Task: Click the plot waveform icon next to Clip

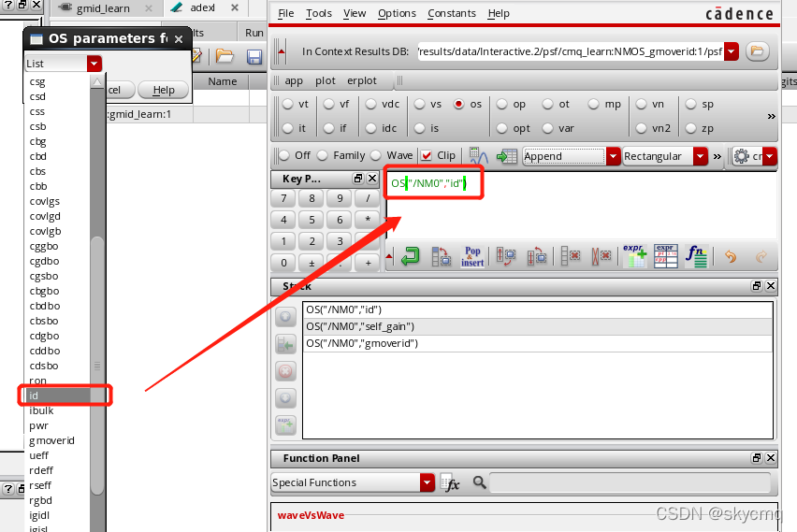Action: pos(478,156)
